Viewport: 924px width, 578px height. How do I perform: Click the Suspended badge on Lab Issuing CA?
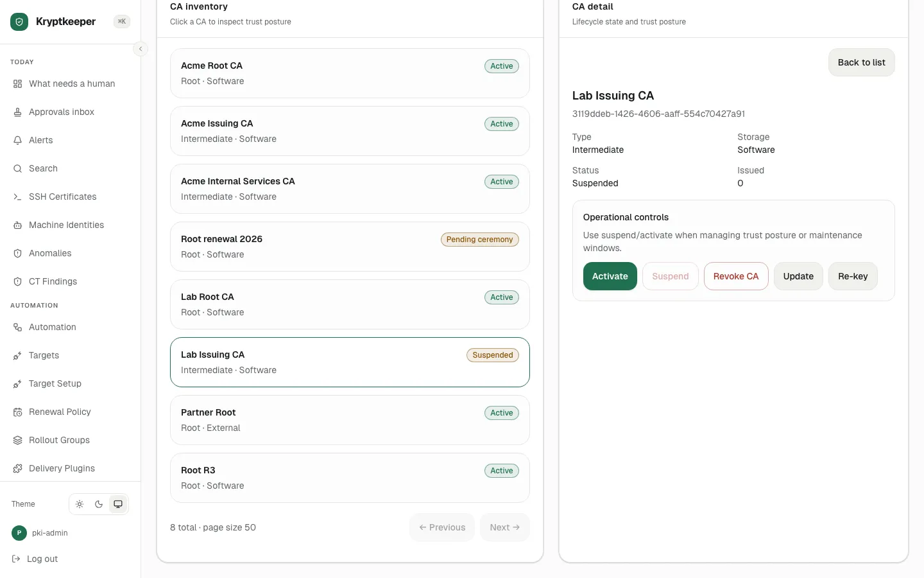point(492,355)
